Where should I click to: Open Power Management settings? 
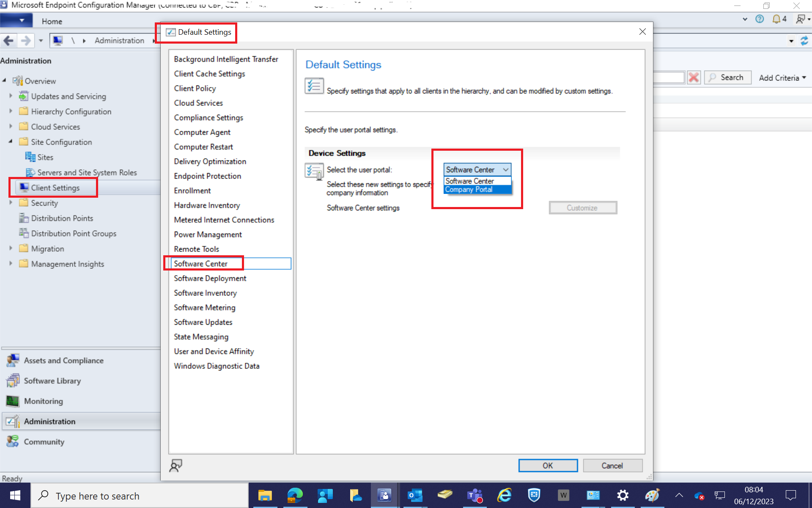[x=208, y=235]
